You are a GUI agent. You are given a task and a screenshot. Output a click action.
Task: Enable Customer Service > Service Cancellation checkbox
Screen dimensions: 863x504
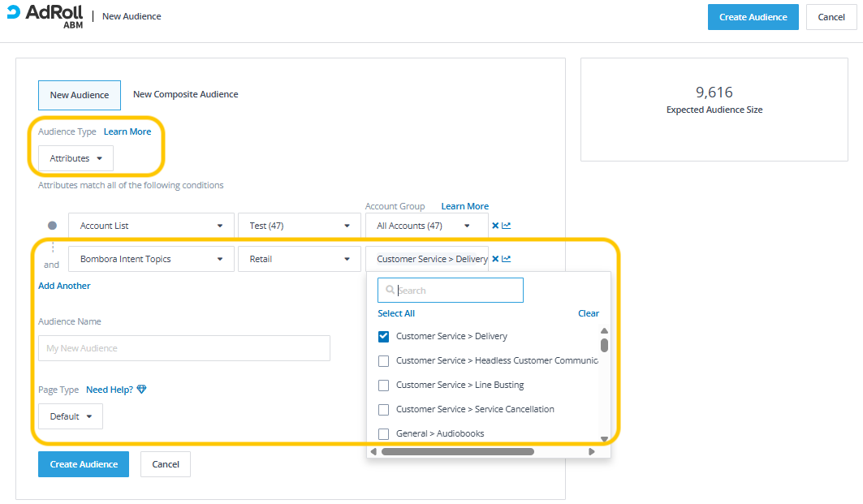384,409
